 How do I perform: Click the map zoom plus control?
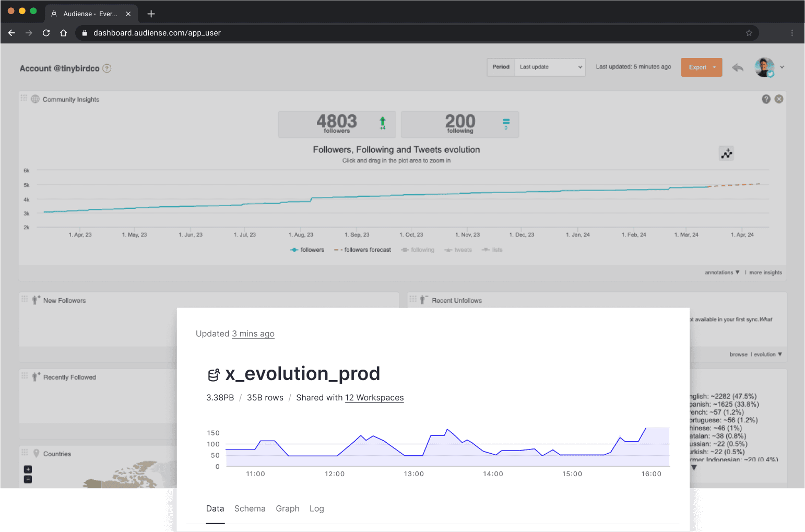pyautogui.click(x=28, y=468)
